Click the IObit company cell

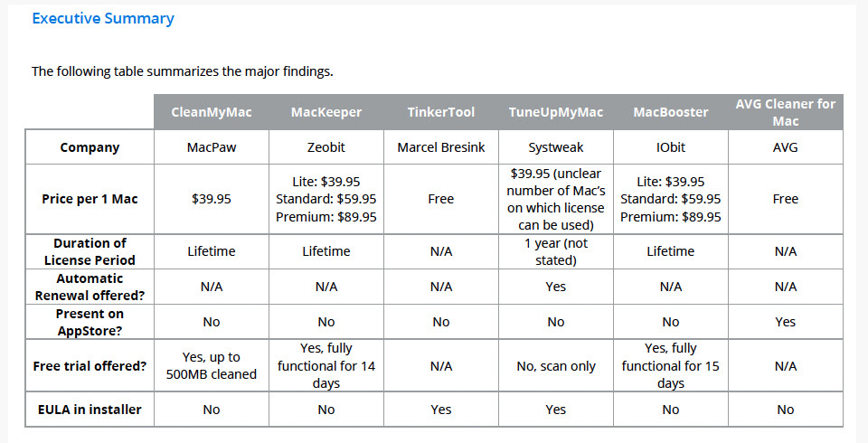tap(671, 147)
